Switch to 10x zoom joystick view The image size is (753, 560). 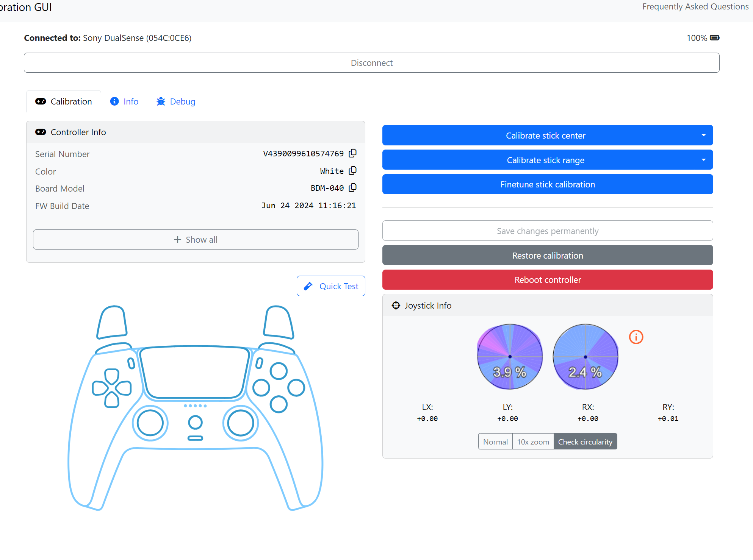(533, 442)
